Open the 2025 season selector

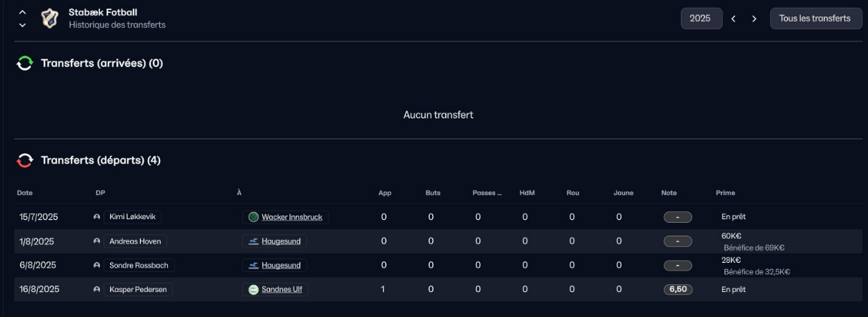(x=701, y=19)
